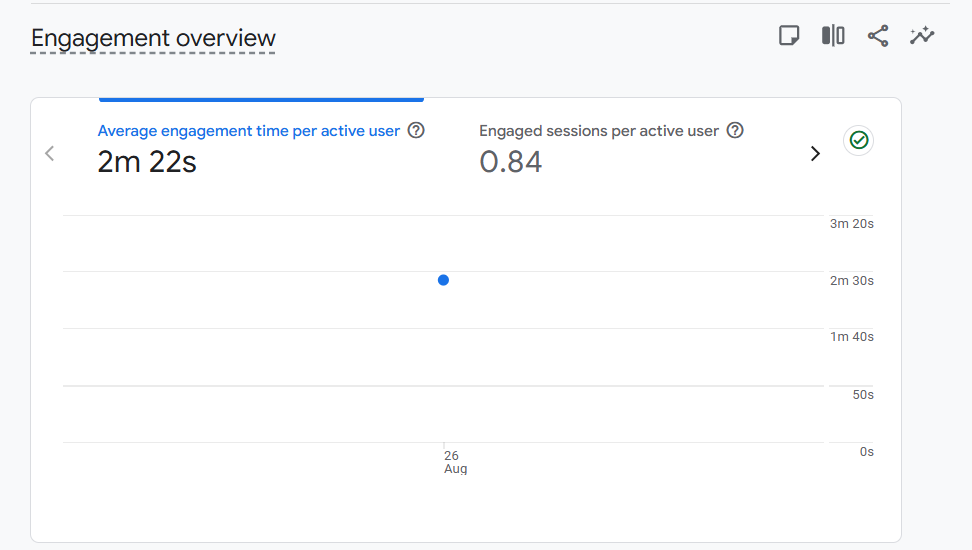
Task: Open Insights sparkle chart icon
Action: (x=922, y=36)
